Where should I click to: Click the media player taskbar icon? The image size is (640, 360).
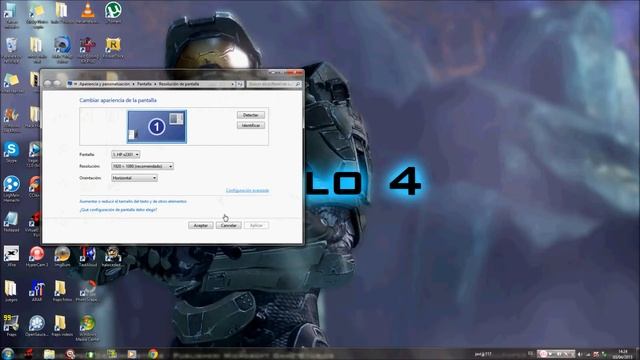click(131, 354)
